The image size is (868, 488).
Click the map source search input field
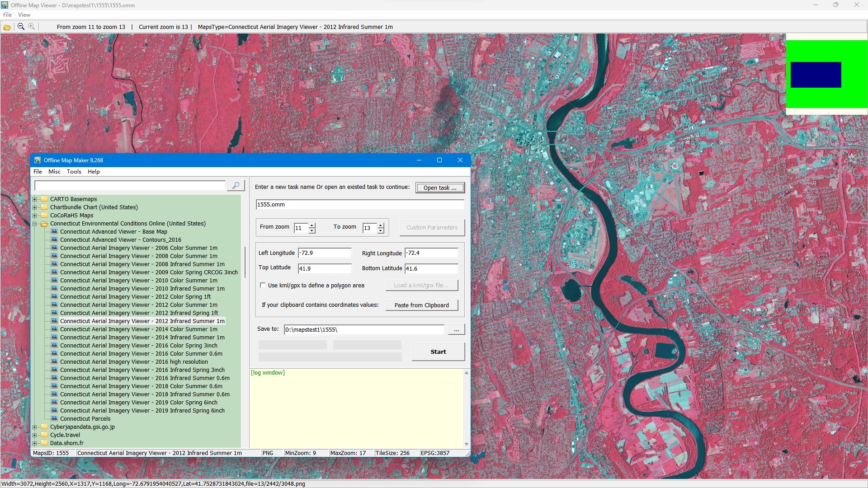130,186
